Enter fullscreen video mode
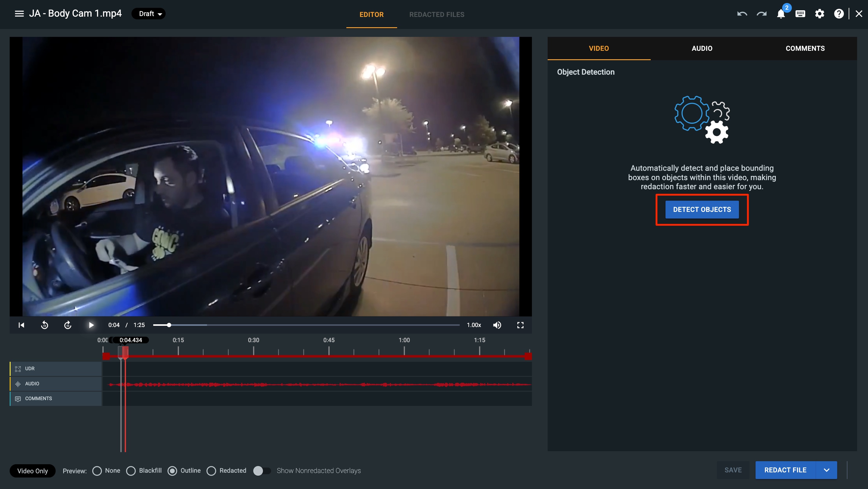The image size is (868, 489). (x=520, y=325)
